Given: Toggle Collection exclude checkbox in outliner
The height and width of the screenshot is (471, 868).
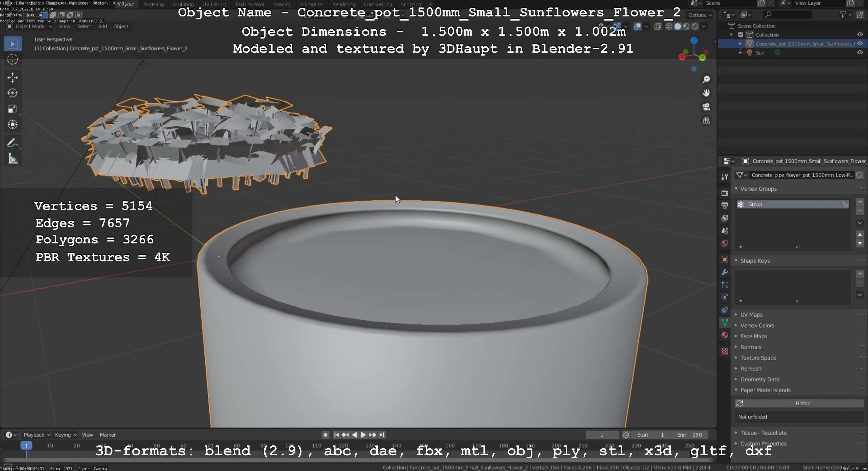Looking at the screenshot, I should point(740,35).
